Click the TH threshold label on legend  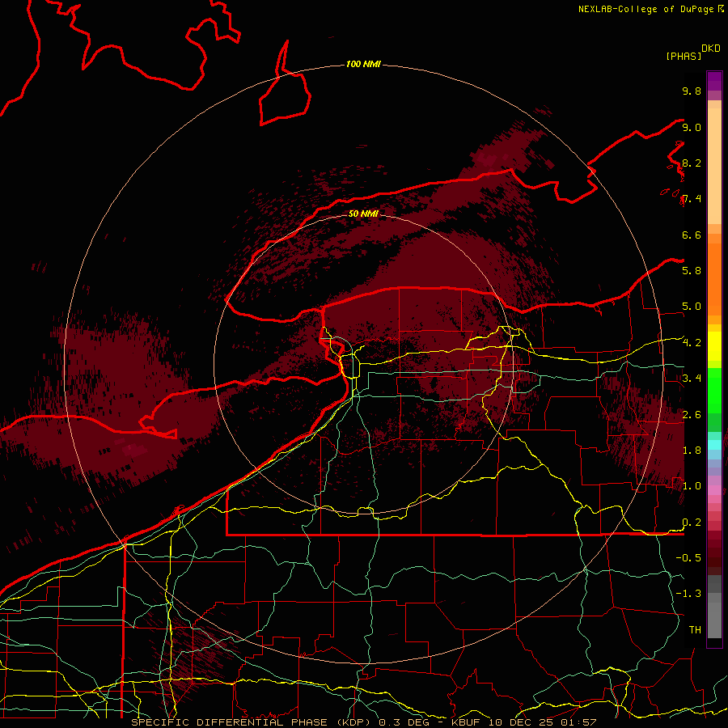pos(695,630)
